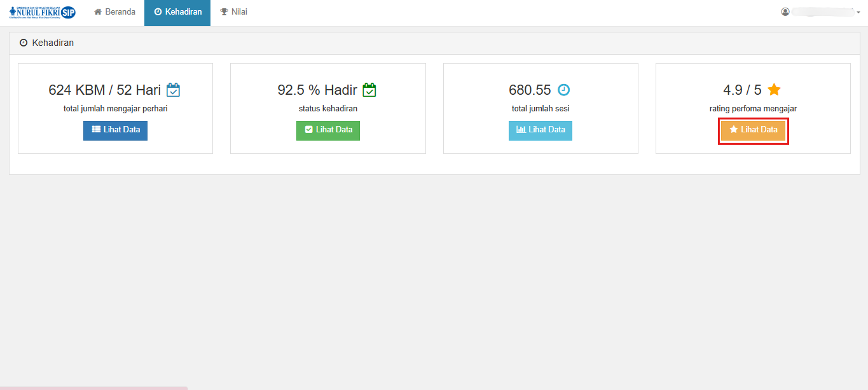Click the user avatar icon in top bar
The height and width of the screenshot is (390, 868).
click(785, 12)
